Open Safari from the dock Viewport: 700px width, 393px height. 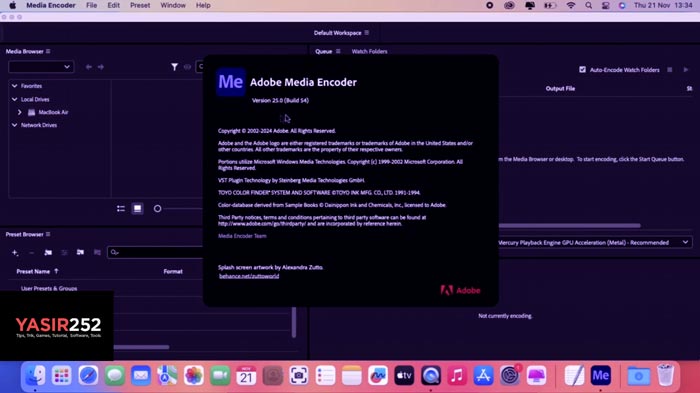coord(88,376)
